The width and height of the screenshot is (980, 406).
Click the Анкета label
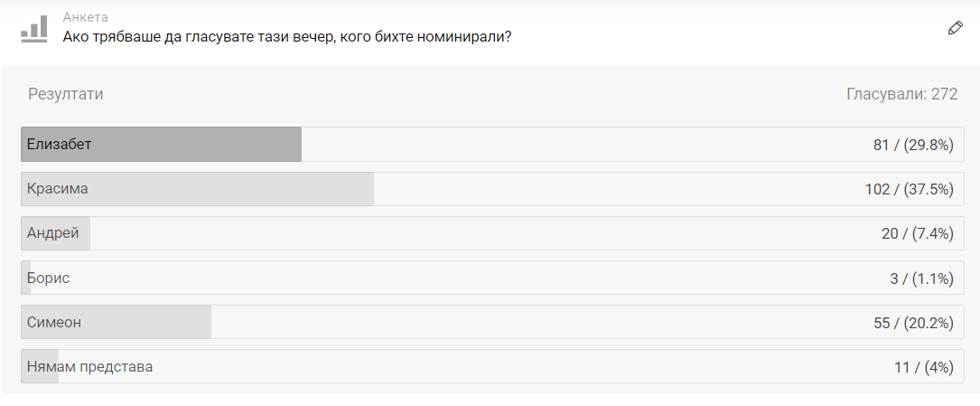(86, 17)
